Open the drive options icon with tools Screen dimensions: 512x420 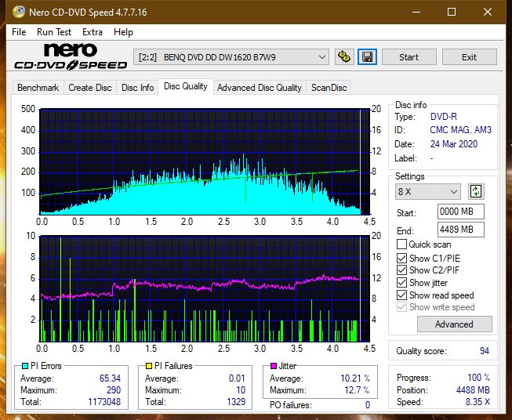[x=344, y=57]
